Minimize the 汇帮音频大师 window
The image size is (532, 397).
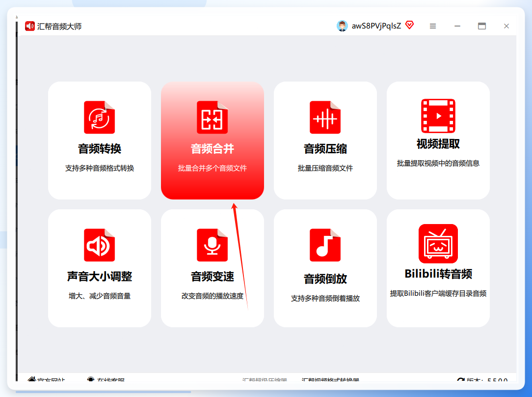click(457, 26)
